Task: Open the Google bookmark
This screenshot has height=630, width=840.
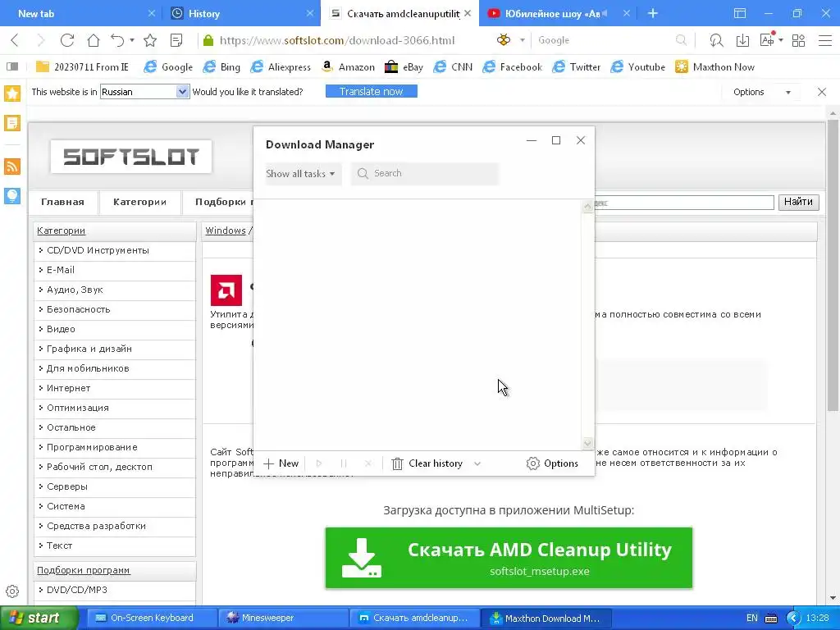Action: click(x=169, y=67)
